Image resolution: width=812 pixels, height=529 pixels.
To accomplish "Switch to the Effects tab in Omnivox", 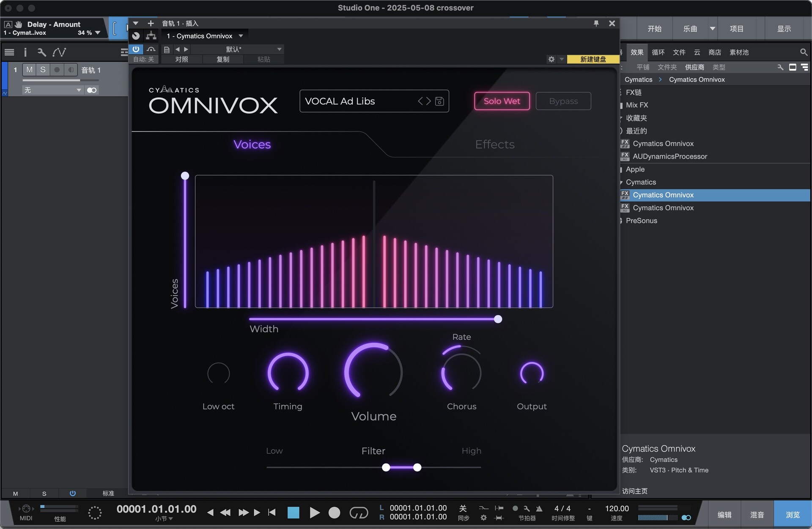I will (495, 145).
